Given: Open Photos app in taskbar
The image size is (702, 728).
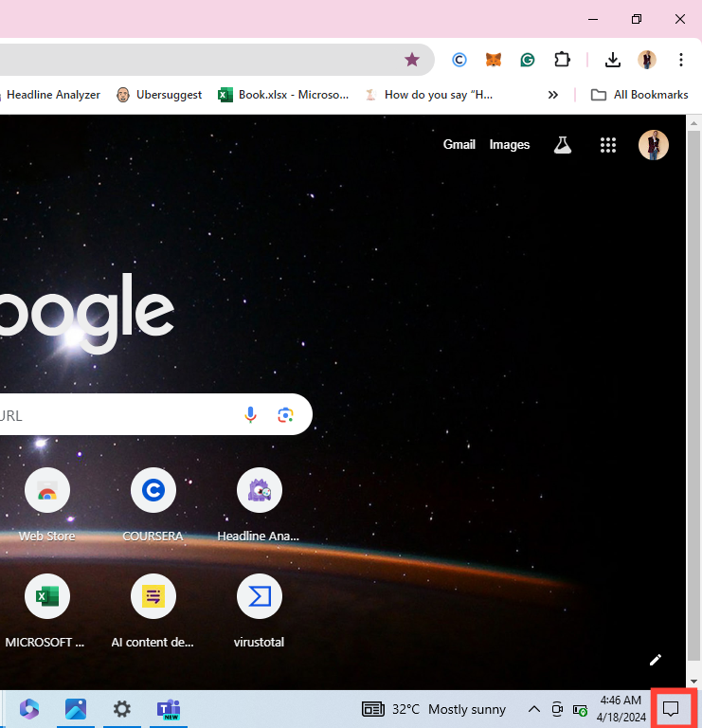Looking at the screenshot, I should (75, 709).
